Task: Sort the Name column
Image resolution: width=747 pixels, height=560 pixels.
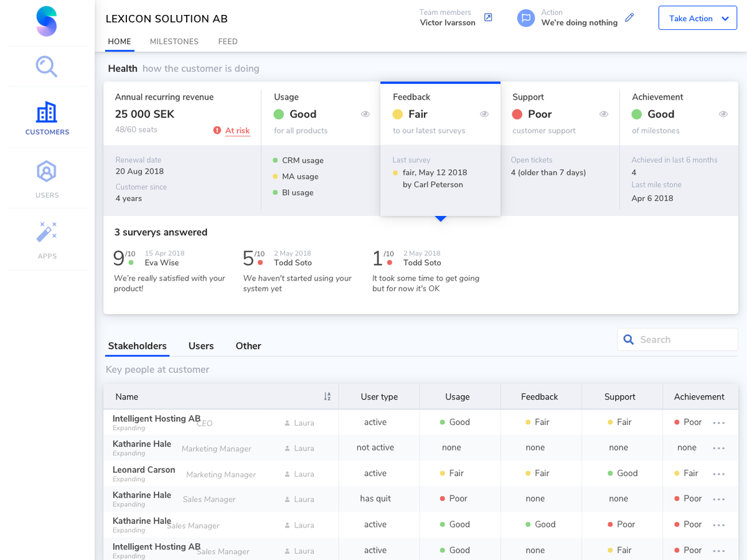Action: pos(327,396)
